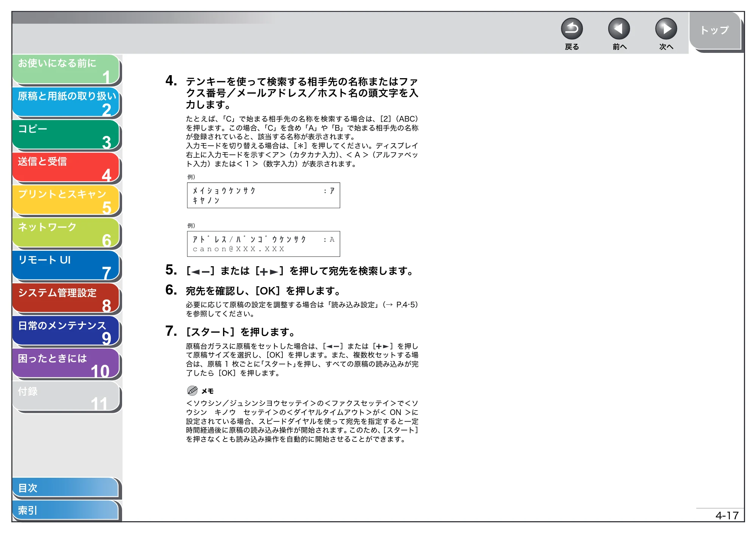Screen dimensions: 756x534
Task: Click the 索引 (index) button
Action: pyautogui.click(x=66, y=510)
